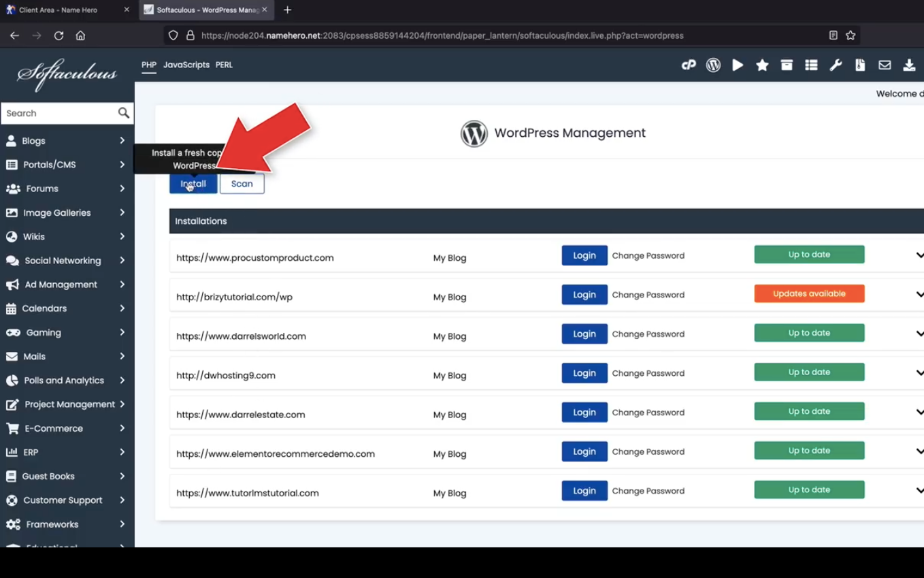Open the list installations icon in toolbar
This screenshot has height=578, width=924.
tap(811, 65)
